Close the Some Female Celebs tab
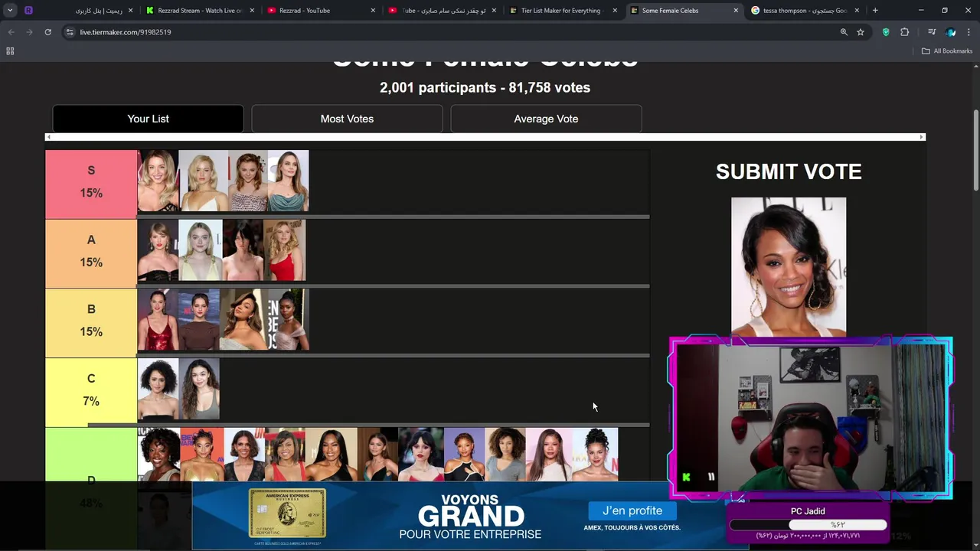The width and height of the screenshot is (980, 551). pyautogui.click(x=736, y=11)
